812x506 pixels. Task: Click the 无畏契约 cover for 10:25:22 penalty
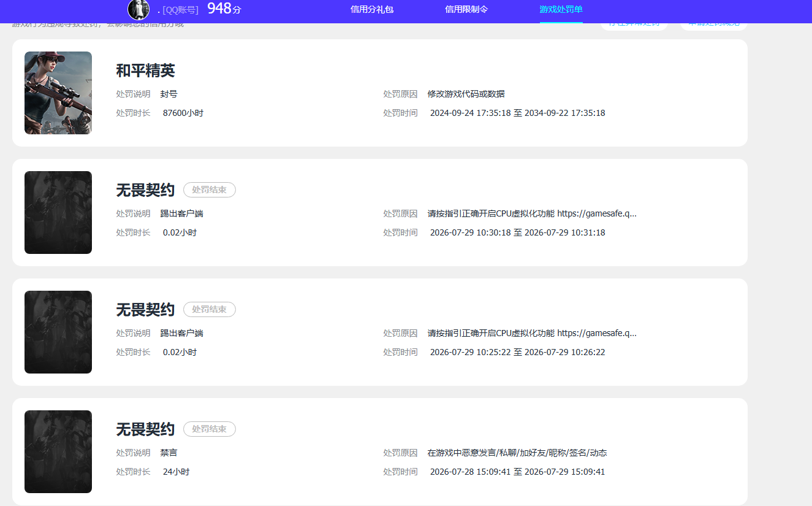[x=58, y=332]
